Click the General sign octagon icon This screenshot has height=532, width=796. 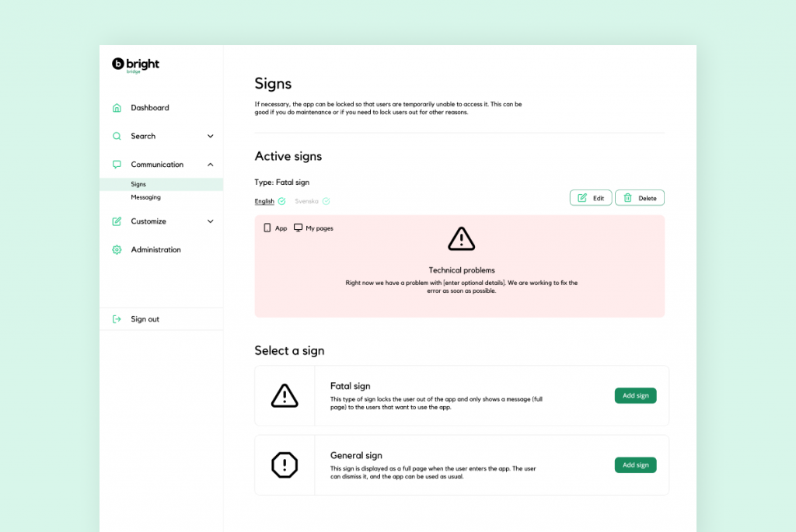(x=285, y=465)
